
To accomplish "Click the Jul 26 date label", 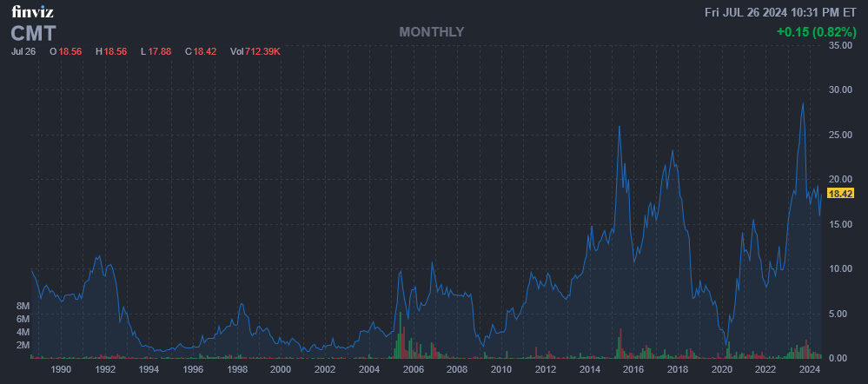I will (x=23, y=52).
